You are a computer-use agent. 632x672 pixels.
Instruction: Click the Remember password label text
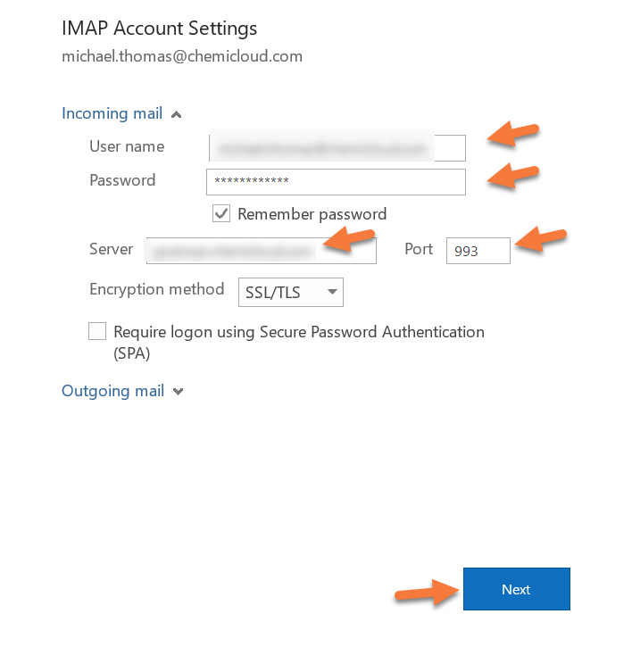click(x=312, y=214)
